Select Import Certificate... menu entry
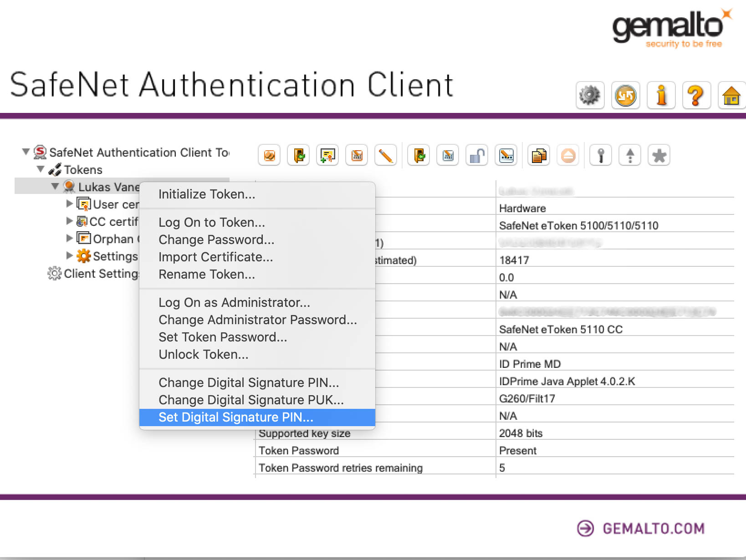The width and height of the screenshot is (746, 560). 257,257
